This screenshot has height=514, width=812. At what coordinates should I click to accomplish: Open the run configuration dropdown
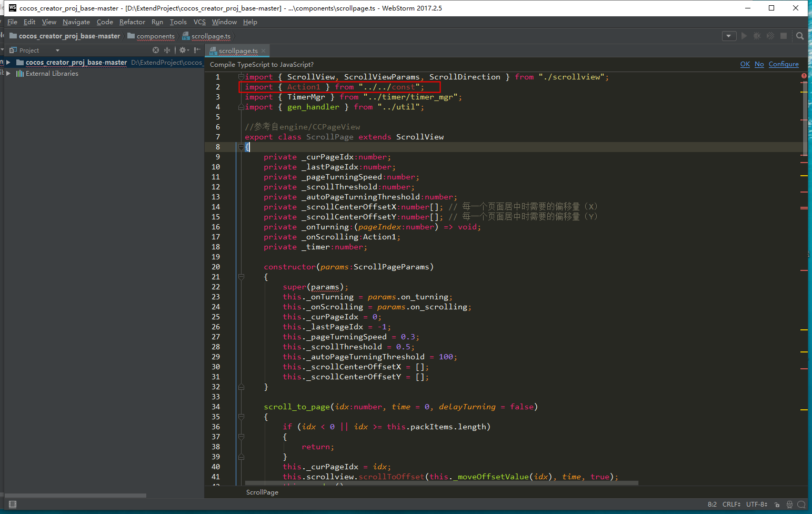tap(729, 36)
